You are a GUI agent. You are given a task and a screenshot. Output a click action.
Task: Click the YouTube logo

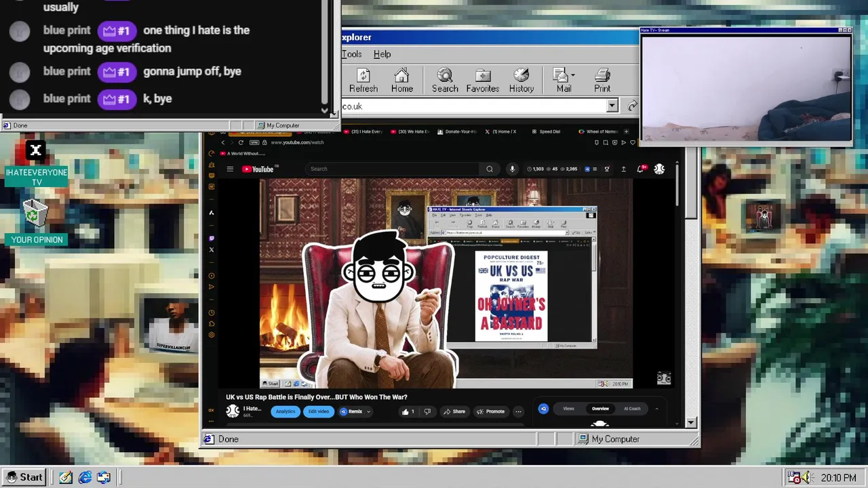tap(258, 169)
